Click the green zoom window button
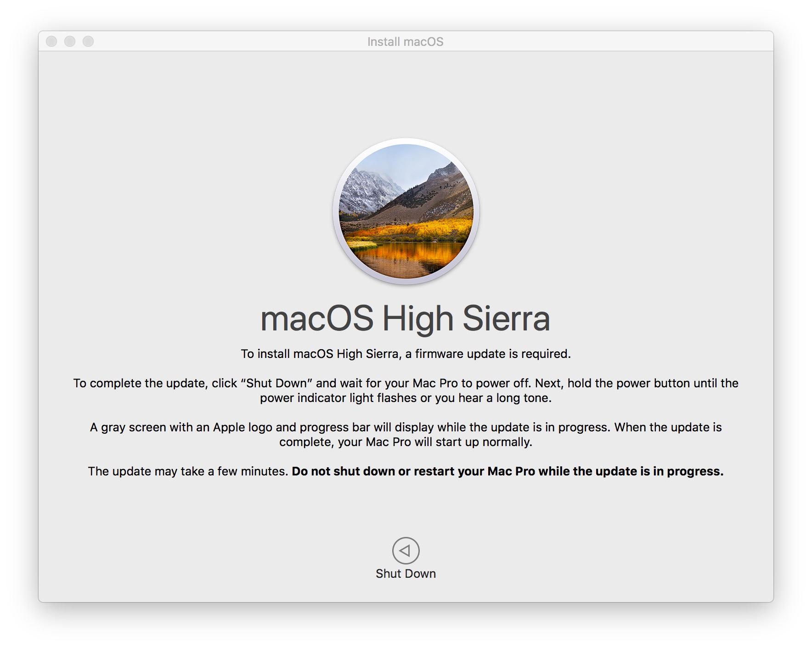This screenshot has width=812, height=648. 88,41
